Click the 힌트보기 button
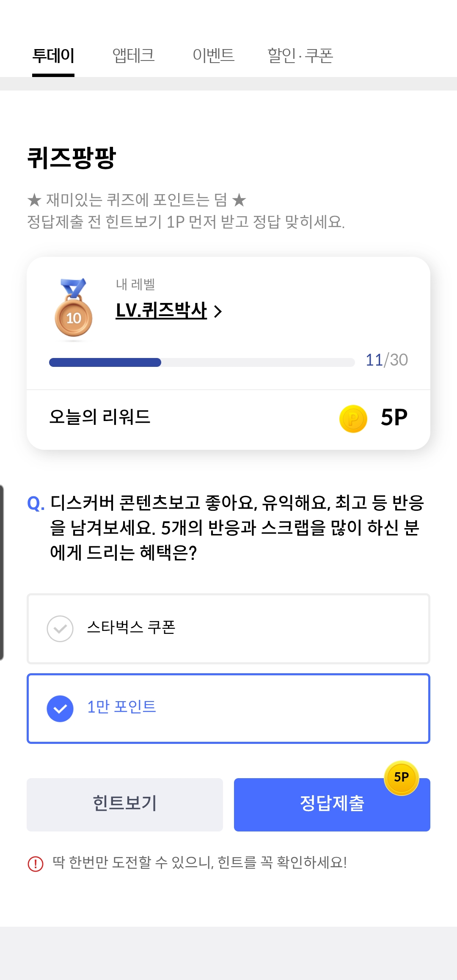This screenshot has width=457, height=980. pos(125,804)
